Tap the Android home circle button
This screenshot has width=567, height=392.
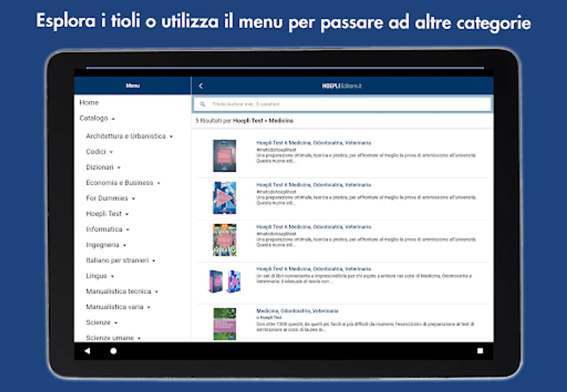pos(113,351)
